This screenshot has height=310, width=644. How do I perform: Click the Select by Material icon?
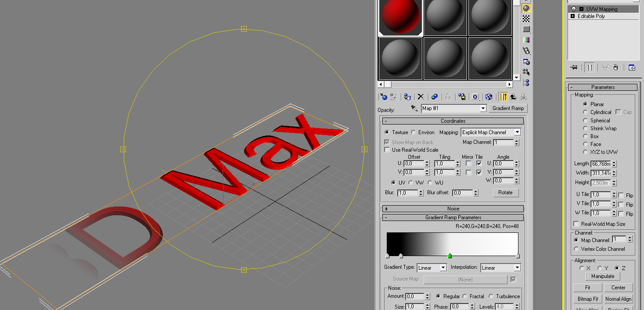pyautogui.click(x=526, y=72)
